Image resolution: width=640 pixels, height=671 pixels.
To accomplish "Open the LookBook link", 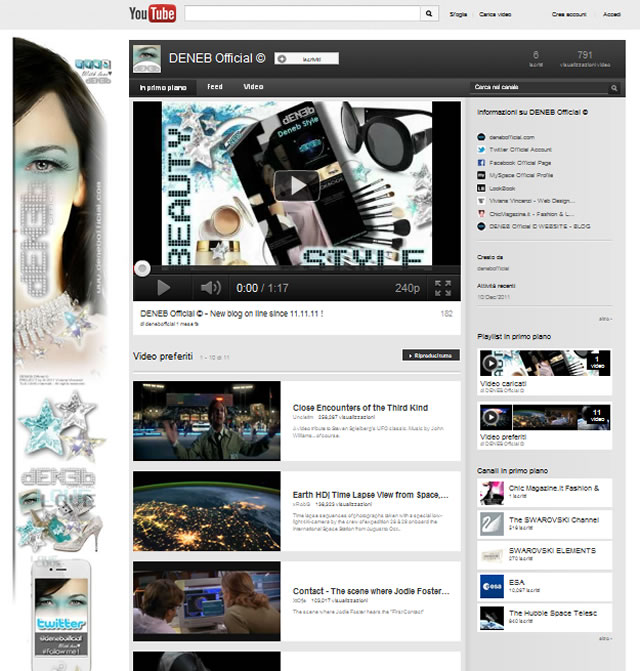I will (x=502, y=188).
